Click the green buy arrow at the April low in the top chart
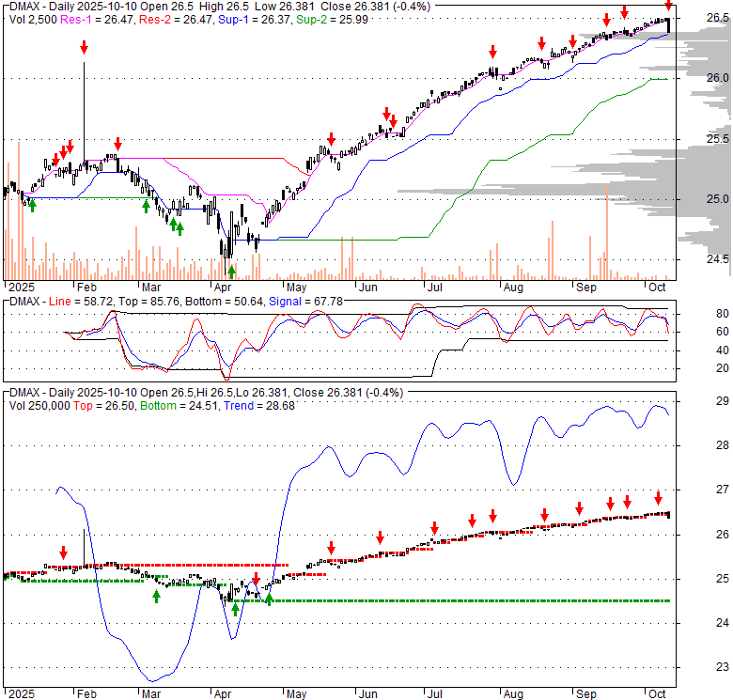This screenshot has height=700, width=733. [231, 272]
